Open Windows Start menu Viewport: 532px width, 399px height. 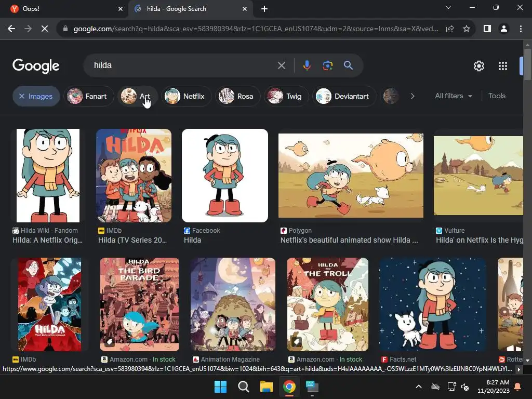click(x=220, y=387)
